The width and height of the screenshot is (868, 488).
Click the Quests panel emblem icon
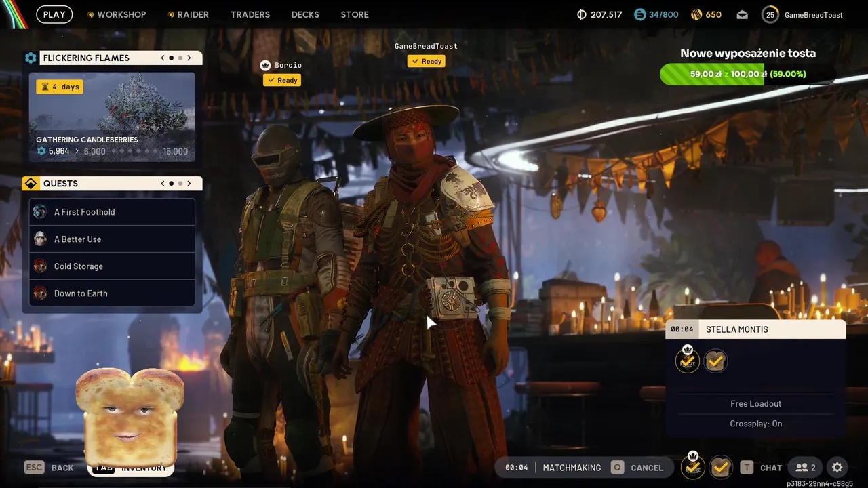(31, 184)
